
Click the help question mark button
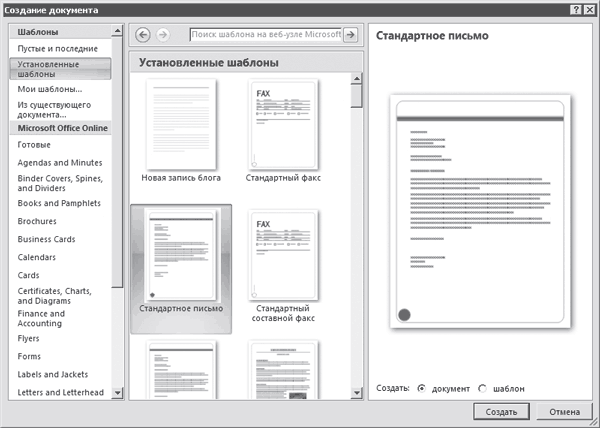pos(577,10)
